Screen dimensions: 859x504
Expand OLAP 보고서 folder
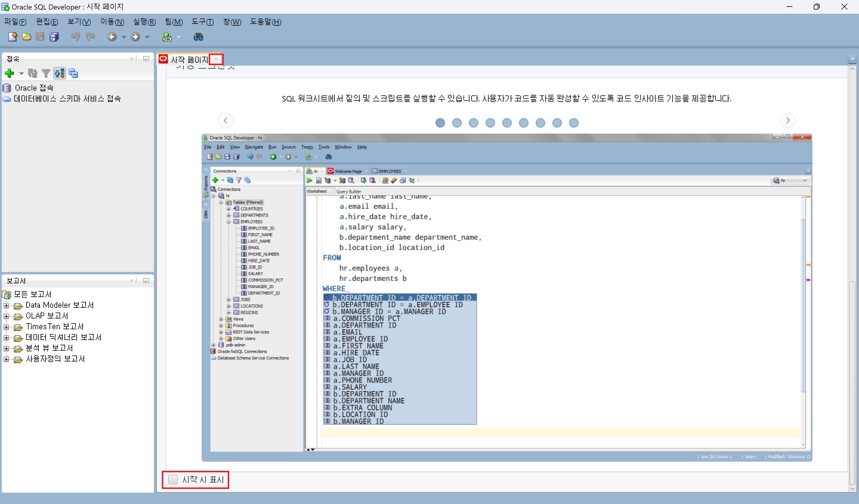click(x=6, y=316)
